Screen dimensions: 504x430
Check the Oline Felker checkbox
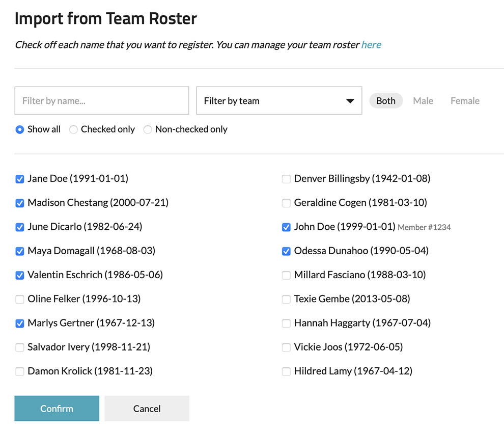tap(20, 299)
